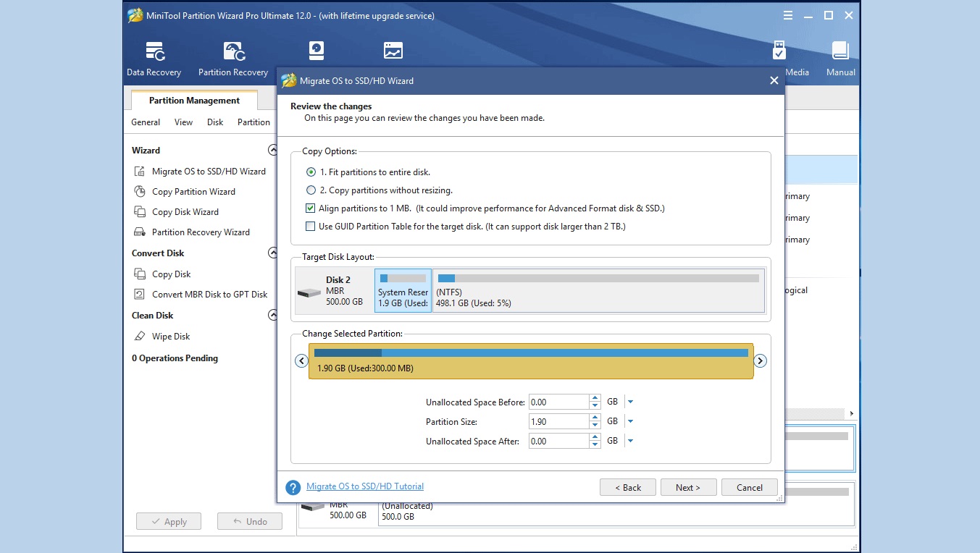This screenshot has height=553, width=980.
Task: Open the Disk menu
Action: pos(215,122)
